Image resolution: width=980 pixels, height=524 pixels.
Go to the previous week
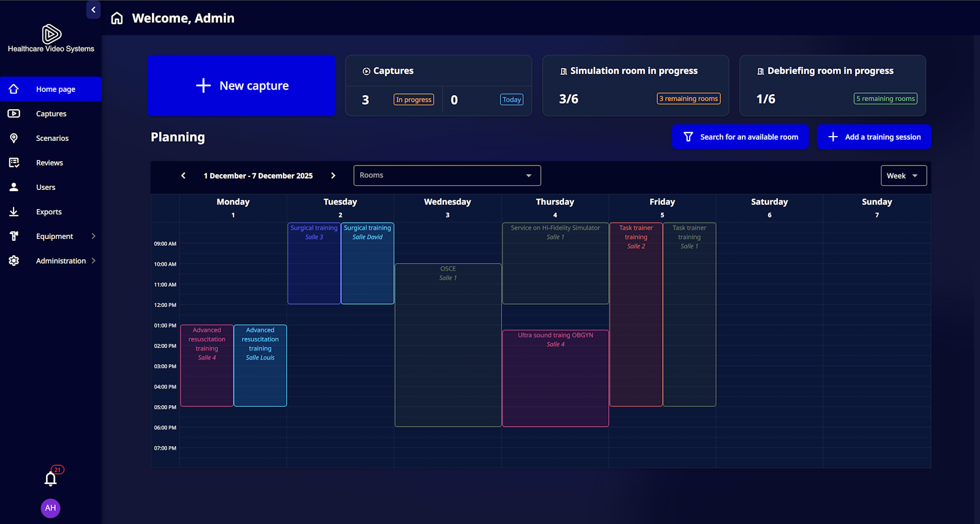[x=183, y=176]
